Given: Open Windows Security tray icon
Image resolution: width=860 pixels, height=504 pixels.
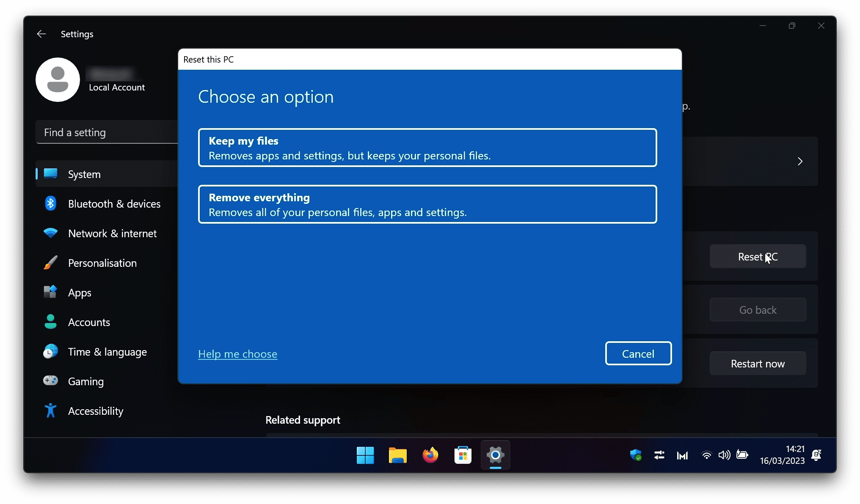Looking at the screenshot, I should click(636, 455).
